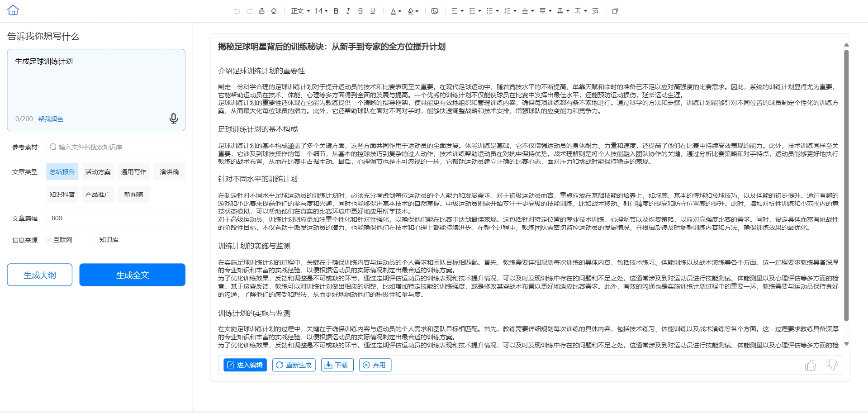868x413 pixels.
Task: Choose the 新闻稿 article type
Action: click(x=133, y=195)
